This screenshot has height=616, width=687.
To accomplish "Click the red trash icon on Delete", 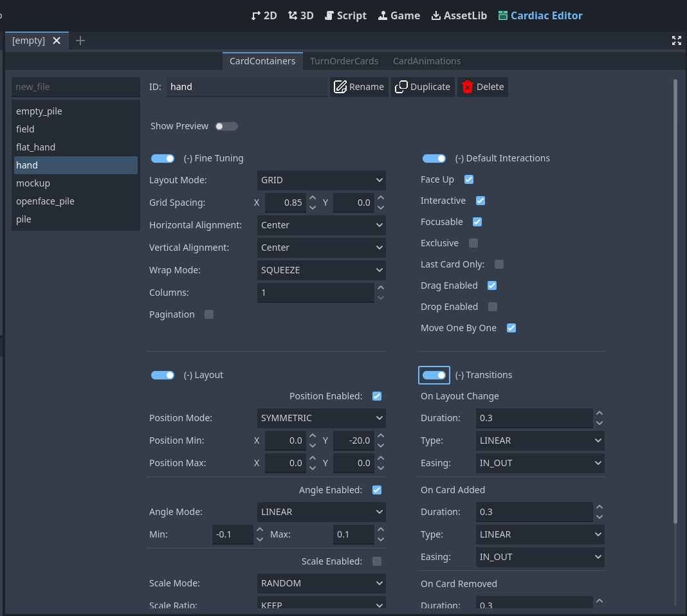I will point(467,87).
